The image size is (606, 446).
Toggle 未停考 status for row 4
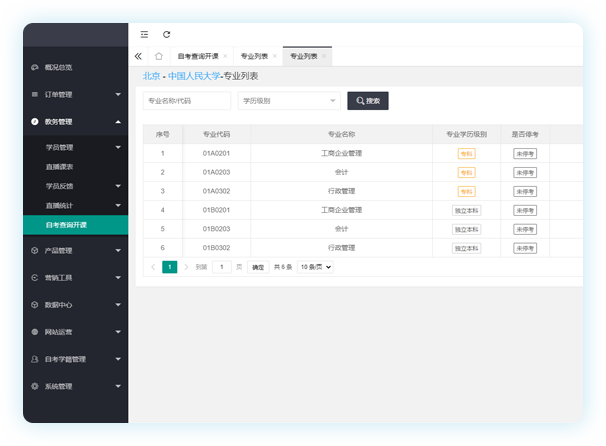[x=525, y=210]
